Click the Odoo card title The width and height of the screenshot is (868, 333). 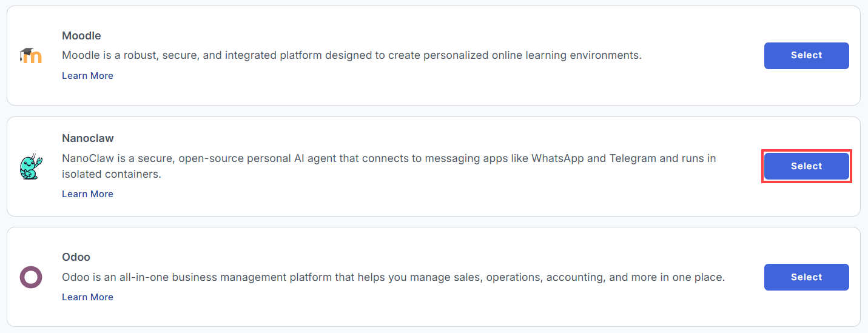pyautogui.click(x=76, y=257)
